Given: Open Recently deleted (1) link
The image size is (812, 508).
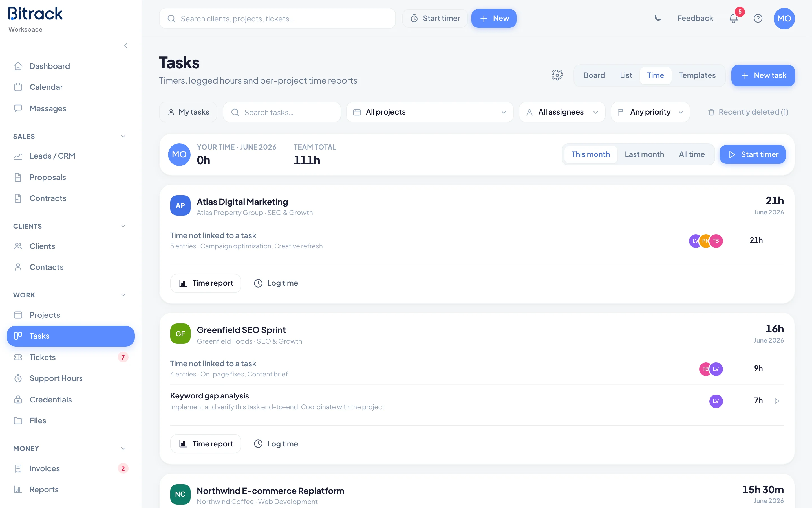Looking at the screenshot, I should coord(748,112).
